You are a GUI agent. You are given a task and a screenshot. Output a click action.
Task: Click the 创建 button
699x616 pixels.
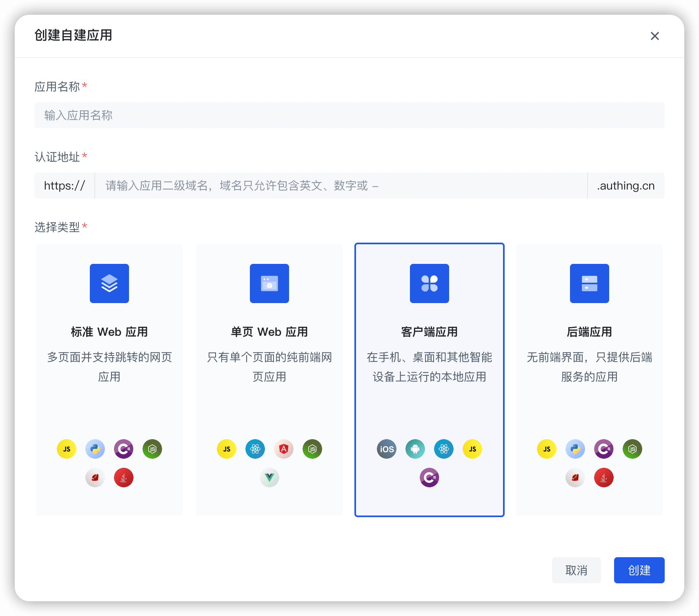click(639, 570)
